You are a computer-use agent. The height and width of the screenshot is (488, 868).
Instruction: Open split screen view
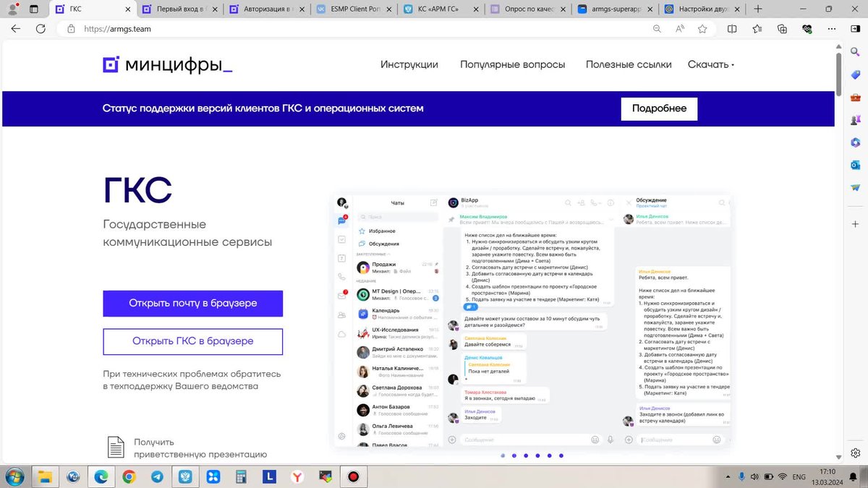click(x=732, y=29)
